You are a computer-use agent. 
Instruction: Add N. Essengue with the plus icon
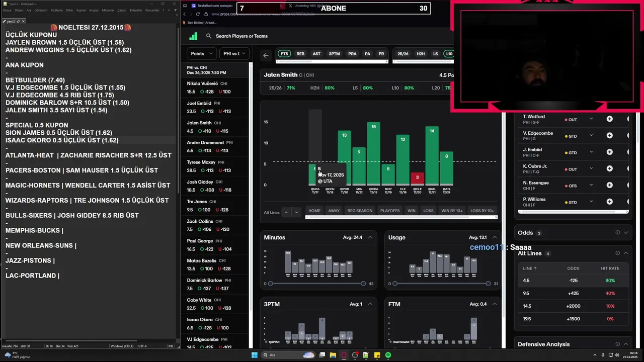pyautogui.click(x=609, y=185)
